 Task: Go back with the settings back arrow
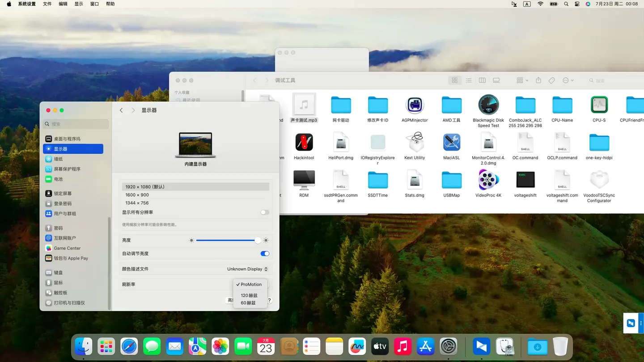121,110
